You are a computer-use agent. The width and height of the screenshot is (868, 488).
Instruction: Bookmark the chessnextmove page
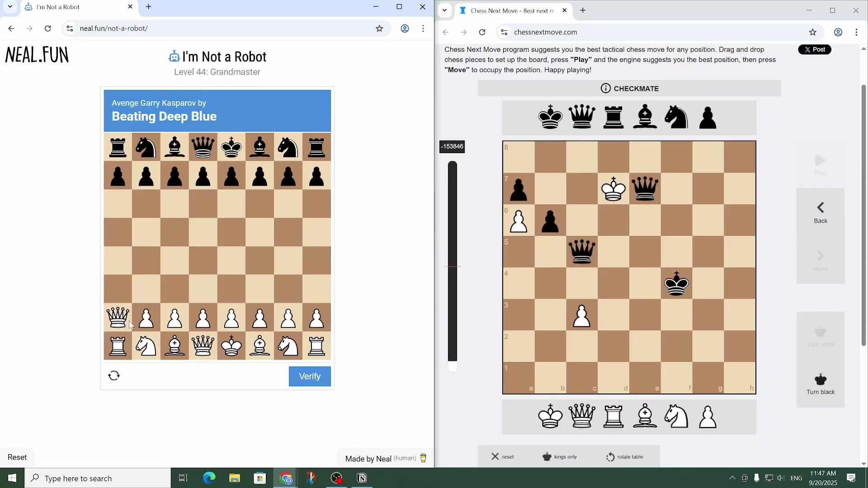tap(813, 32)
